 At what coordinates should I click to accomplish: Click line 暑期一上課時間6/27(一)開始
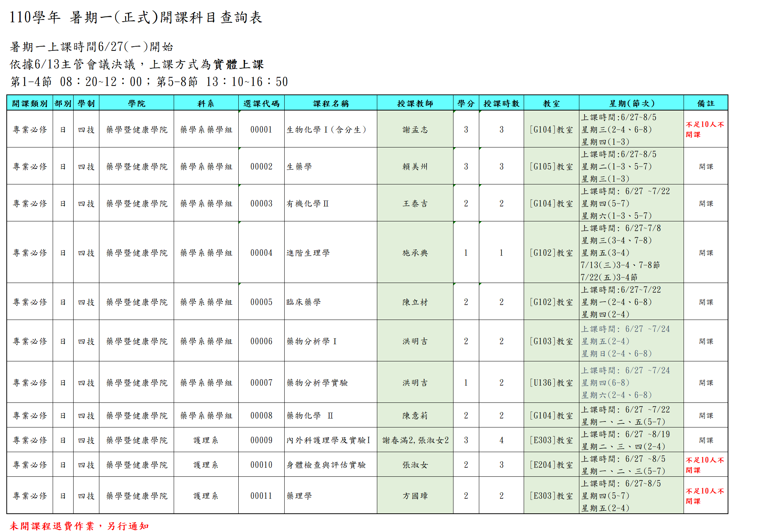(92, 47)
